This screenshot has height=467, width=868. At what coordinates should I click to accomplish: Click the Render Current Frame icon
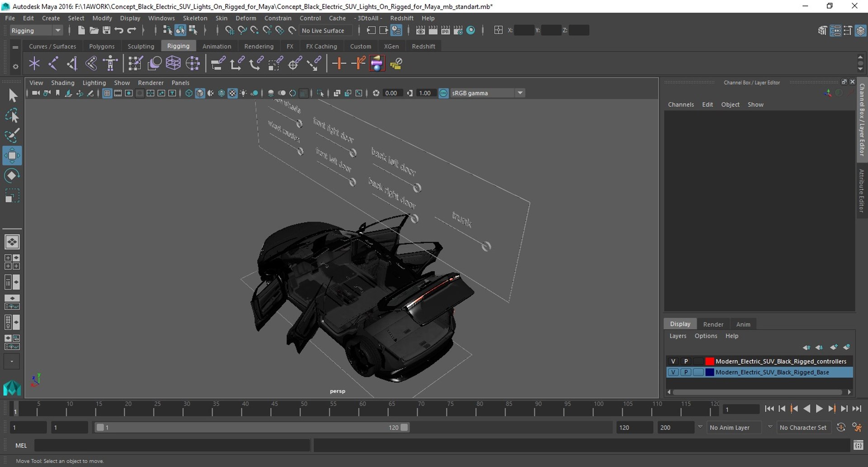pos(433,30)
